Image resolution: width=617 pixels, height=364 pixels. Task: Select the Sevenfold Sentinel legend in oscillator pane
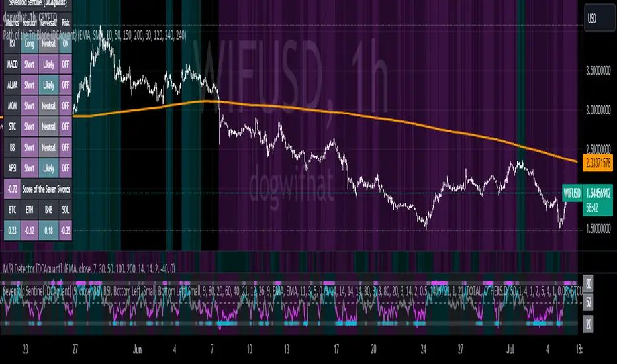point(292,292)
